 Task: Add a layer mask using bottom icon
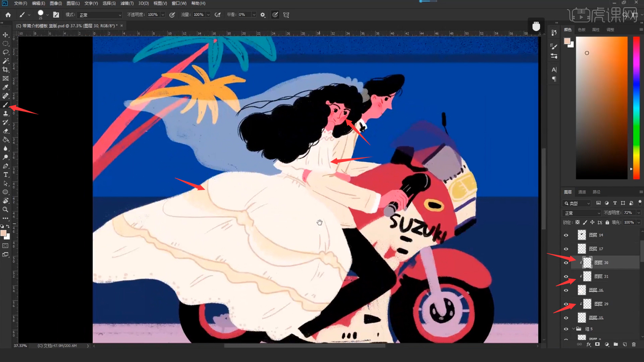point(597,344)
